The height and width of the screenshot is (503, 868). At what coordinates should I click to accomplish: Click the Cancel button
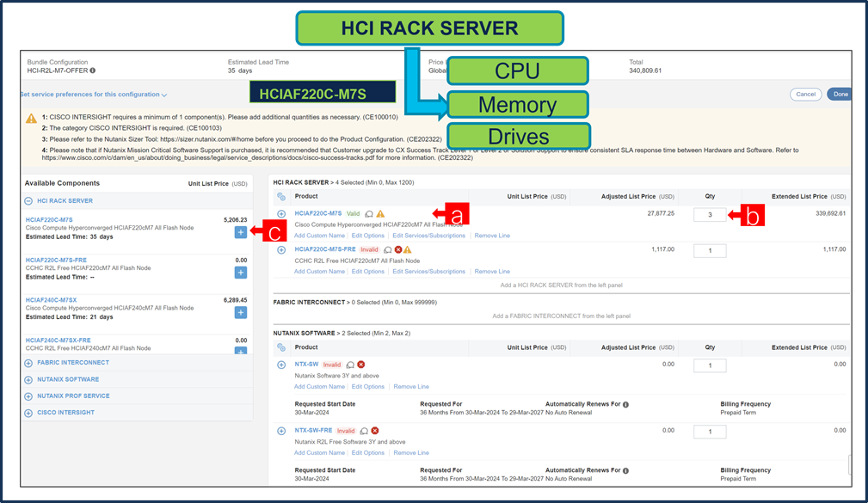pos(805,94)
